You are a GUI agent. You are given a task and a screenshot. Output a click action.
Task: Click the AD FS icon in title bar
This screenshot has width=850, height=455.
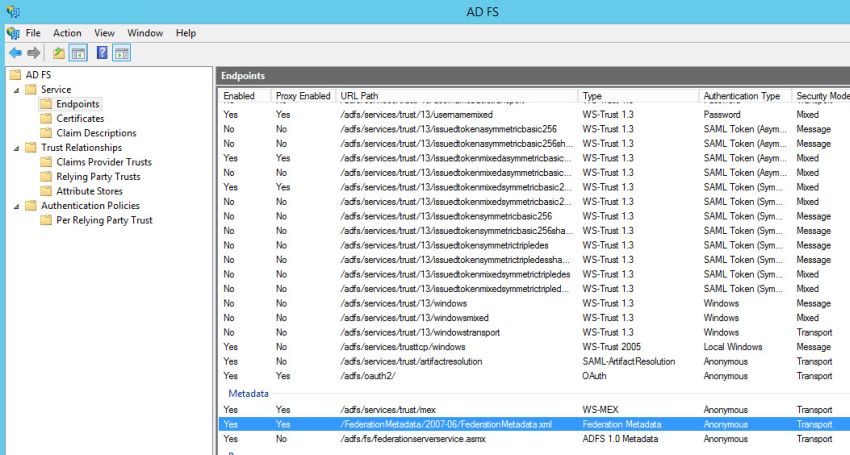point(12,11)
